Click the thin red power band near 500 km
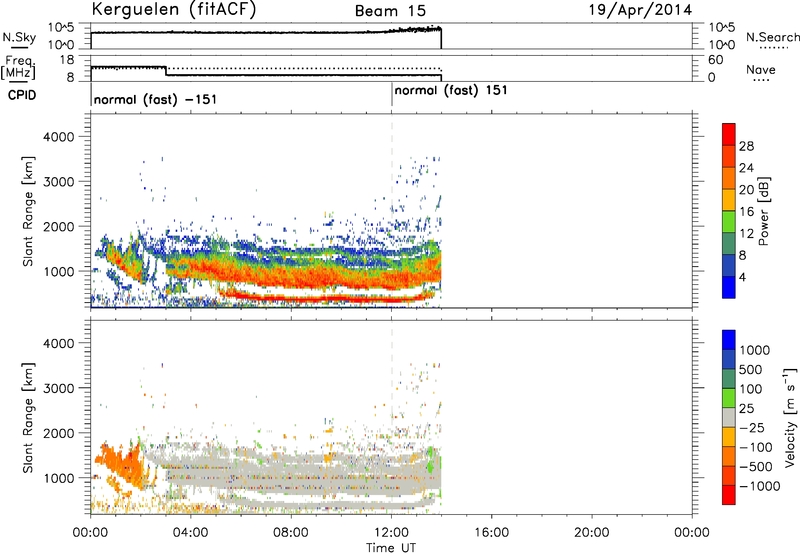 (327, 297)
